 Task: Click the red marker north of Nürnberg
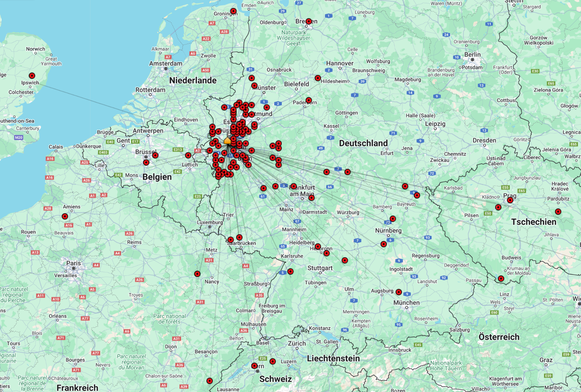click(x=392, y=219)
